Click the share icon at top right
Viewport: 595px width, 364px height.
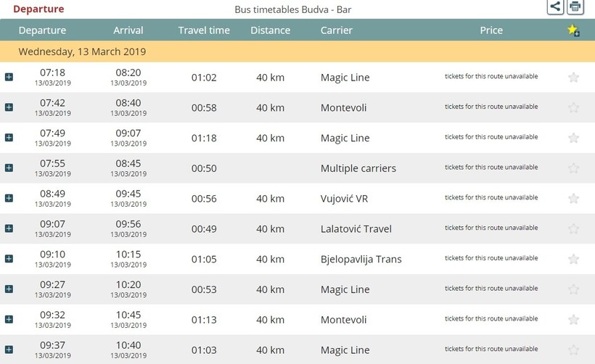pos(555,7)
